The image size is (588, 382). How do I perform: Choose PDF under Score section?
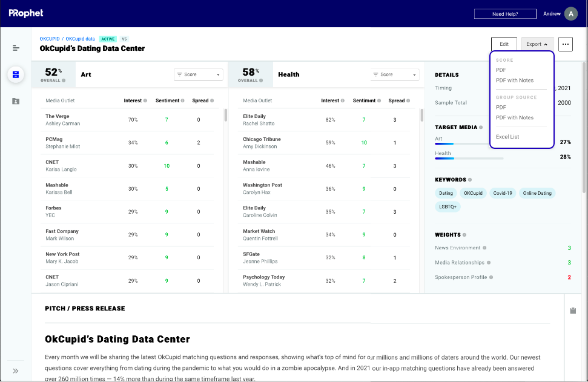click(501, 70)
